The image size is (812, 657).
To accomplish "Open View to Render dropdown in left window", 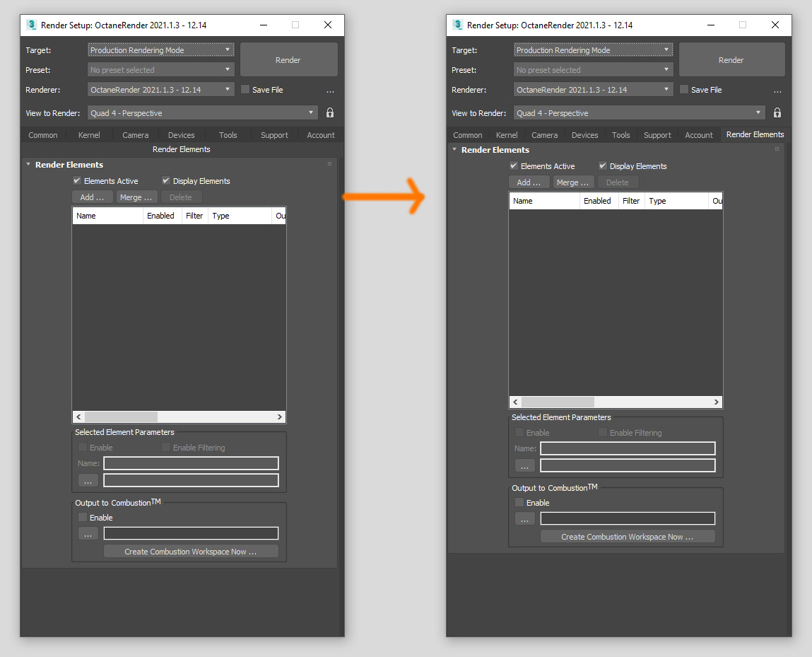I will coord(203,112).
